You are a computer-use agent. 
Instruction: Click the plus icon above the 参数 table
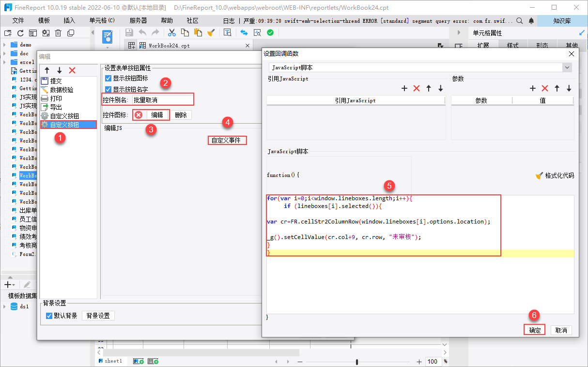[x=533, y=88]
